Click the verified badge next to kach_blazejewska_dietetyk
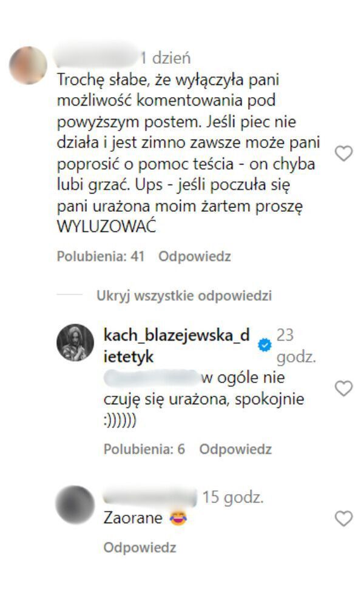The height and width of the screenshot is (607, 364). [265, 345]
